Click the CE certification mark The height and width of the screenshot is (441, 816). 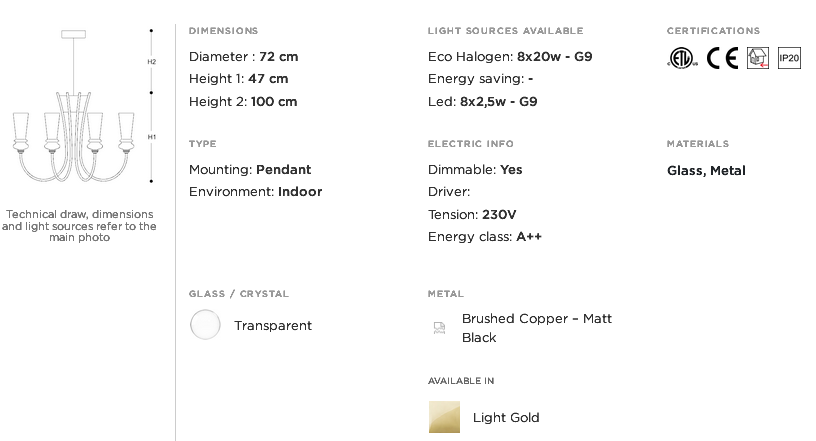(722, 58)
